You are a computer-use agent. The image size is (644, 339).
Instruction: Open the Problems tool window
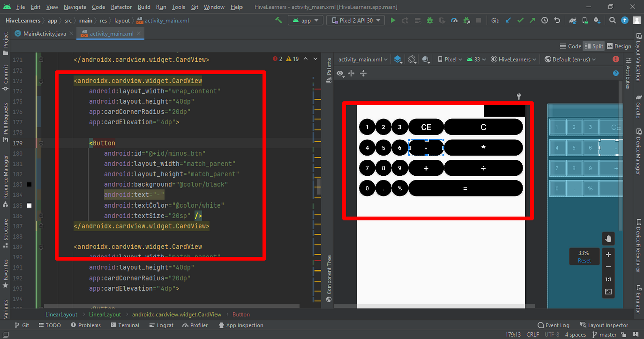point(86,325)
